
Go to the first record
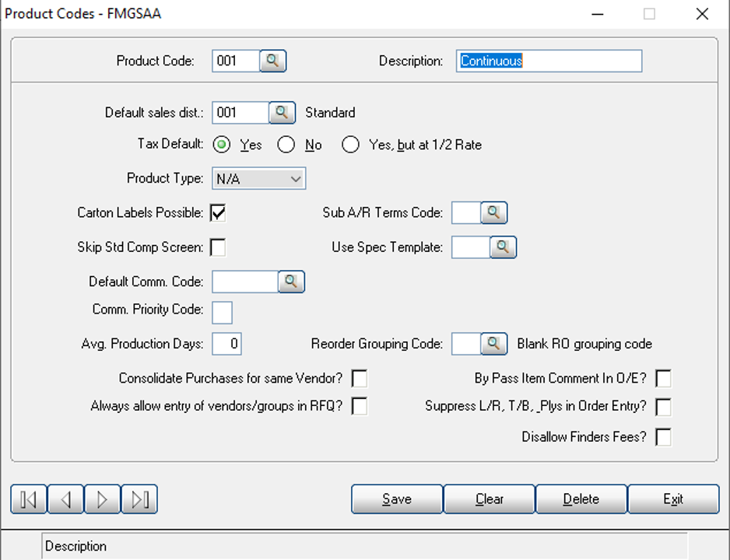(28, 499)
